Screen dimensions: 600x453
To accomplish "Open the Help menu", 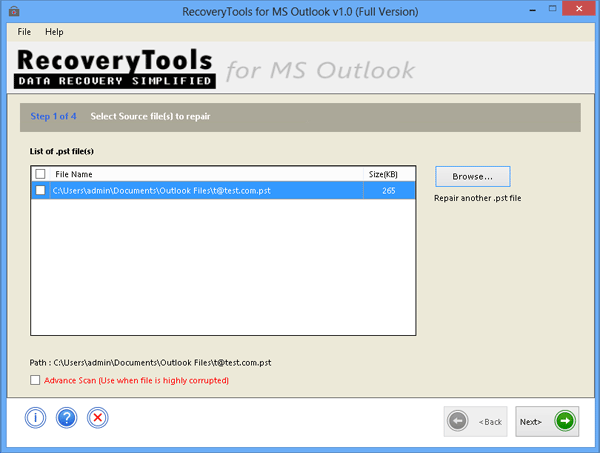I will click(54, 32).
